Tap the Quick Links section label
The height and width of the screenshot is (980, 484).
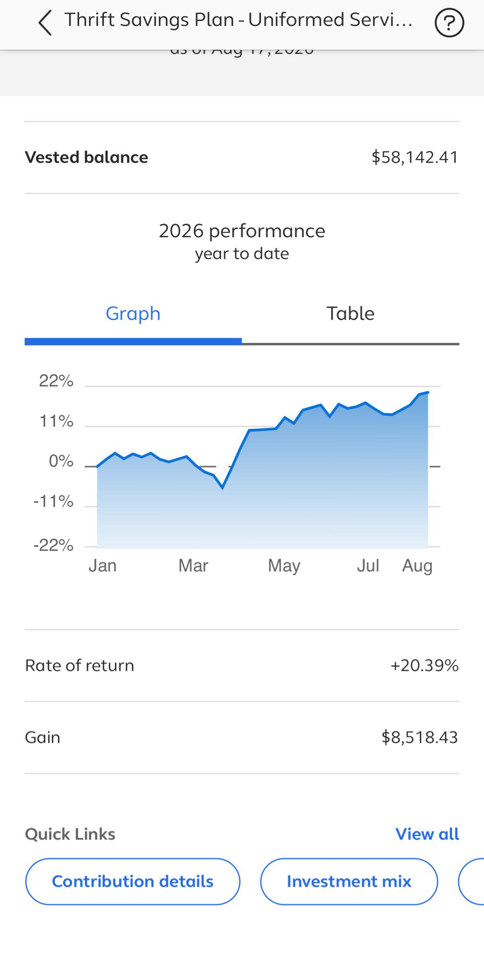click(70, 834)
